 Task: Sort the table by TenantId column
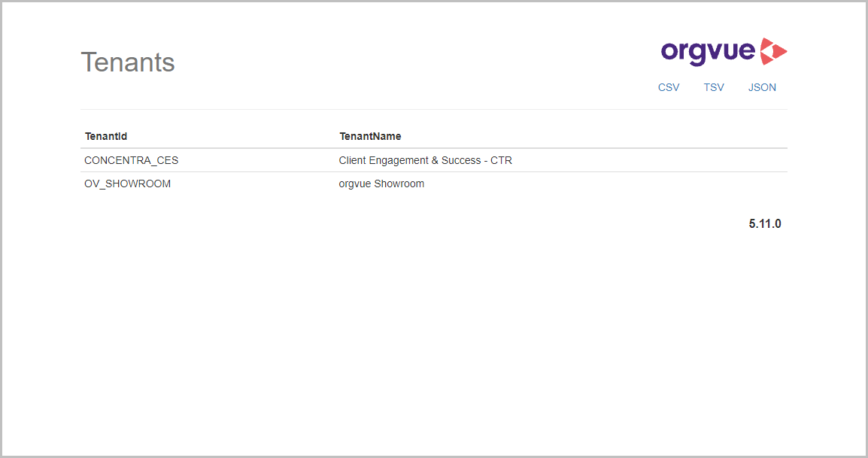(105, 136)
